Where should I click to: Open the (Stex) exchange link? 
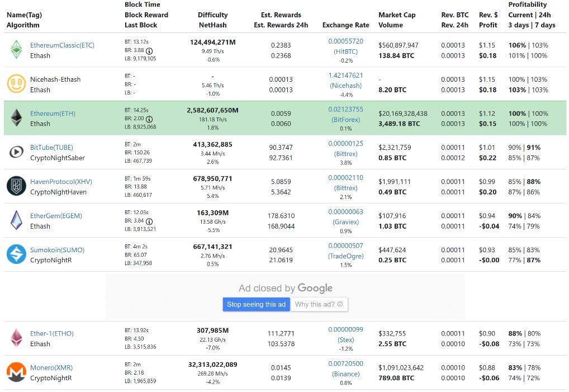[x=346, y=340]
